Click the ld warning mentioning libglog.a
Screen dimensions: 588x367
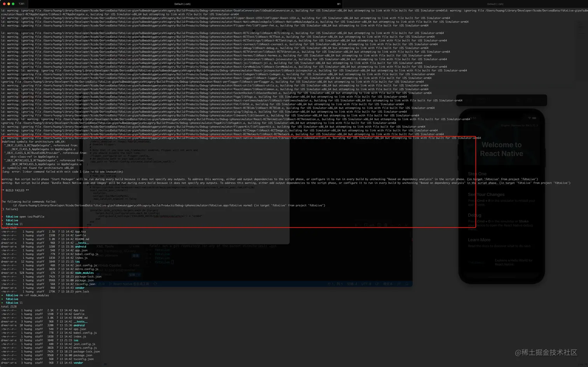[204, 112]
